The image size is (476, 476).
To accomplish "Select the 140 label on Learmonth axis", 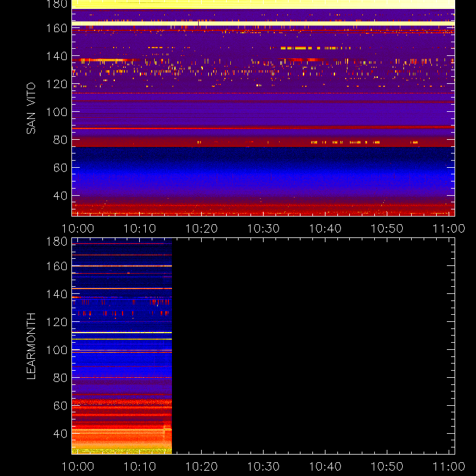I will pos(57,294).
